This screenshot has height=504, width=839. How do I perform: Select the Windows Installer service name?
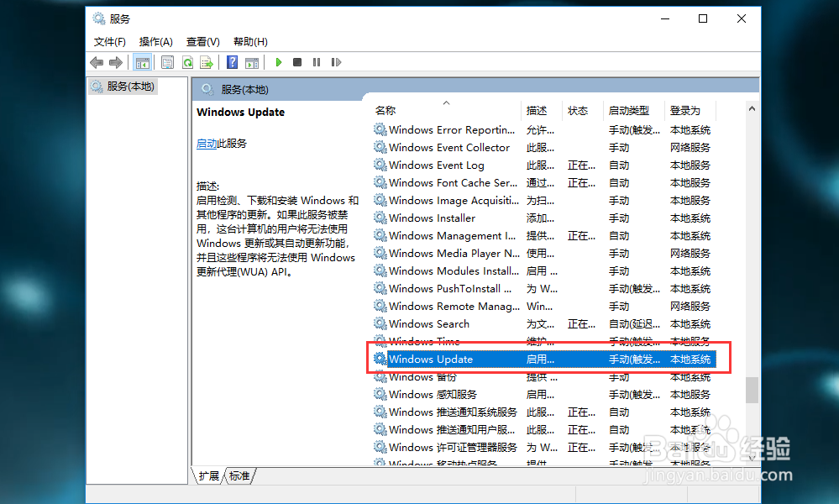[432, 218]
